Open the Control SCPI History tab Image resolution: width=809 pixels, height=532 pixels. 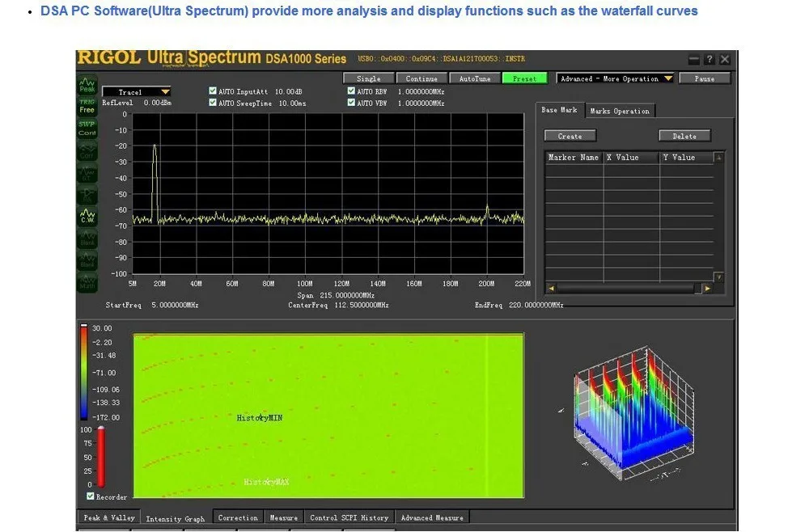point(349,517)
